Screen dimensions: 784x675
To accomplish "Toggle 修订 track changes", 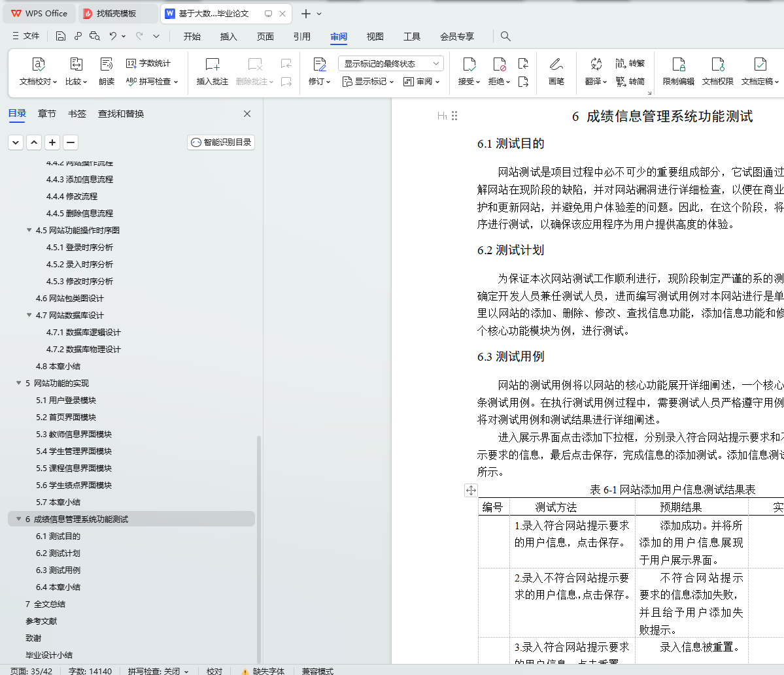I will pos(320,71).
